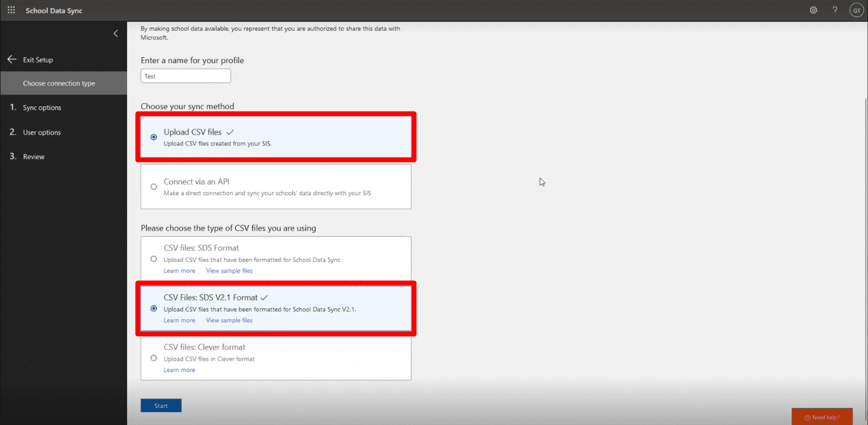Open Learn more under SDS Format
Screen dimensions: 868x425
pyautogui.click(x=179, y=270)
